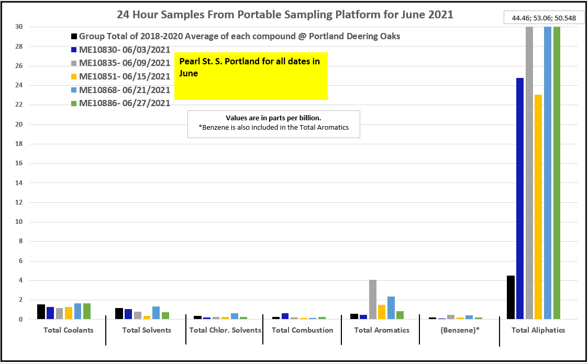Select the ME10868- 06/21/2021 legend entry
The height and width of the screenshot is (364, 588).
pos(125,90)
